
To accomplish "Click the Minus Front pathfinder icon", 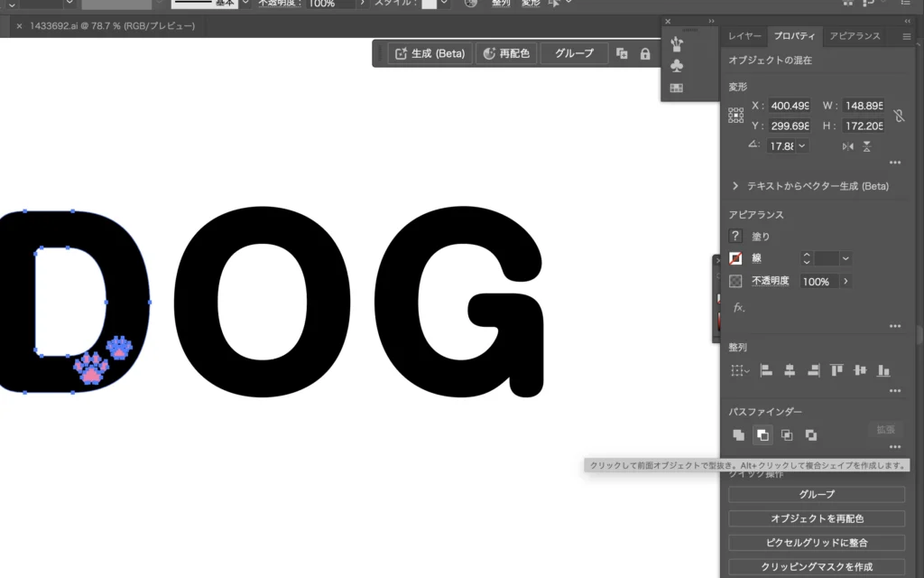I will [x=762, y=435].
